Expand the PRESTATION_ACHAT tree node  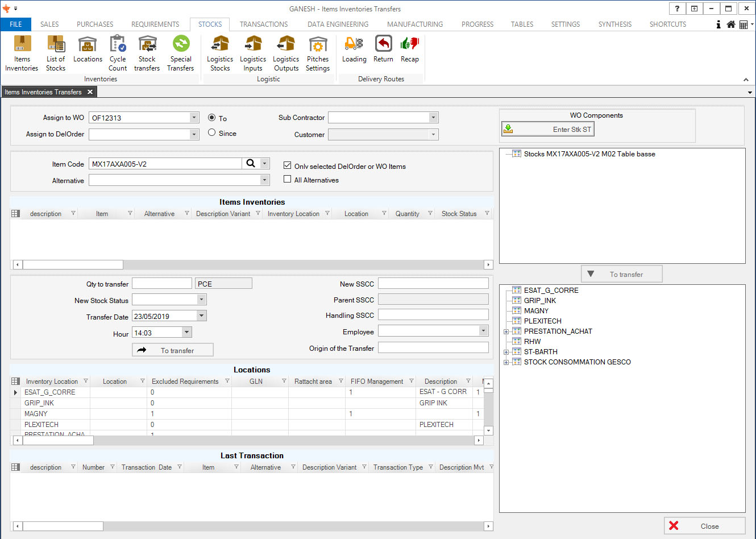pos(506,331)
